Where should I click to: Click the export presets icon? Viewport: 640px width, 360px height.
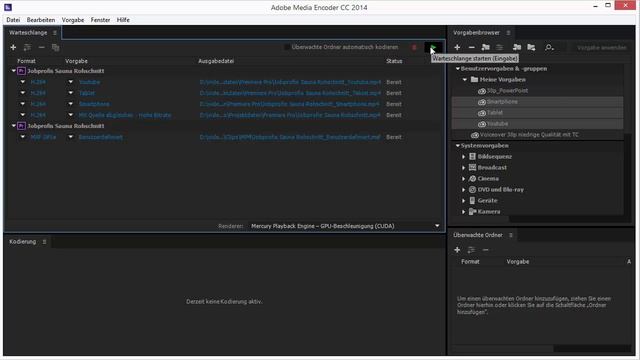[531, 47]
